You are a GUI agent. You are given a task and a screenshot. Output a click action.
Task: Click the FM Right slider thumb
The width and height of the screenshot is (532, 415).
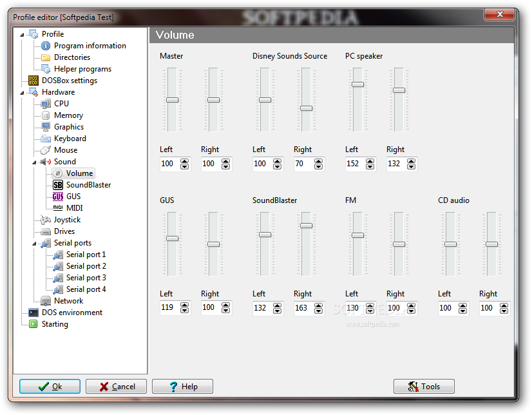click(x=399, y=244)
